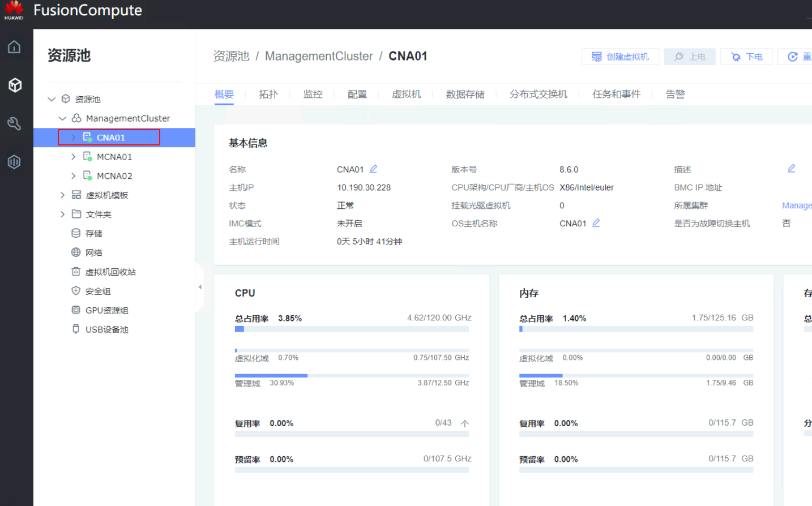Click the 创建虚拟机 button
The height and width of the screenshot is (506, 812).
point(620,57)
